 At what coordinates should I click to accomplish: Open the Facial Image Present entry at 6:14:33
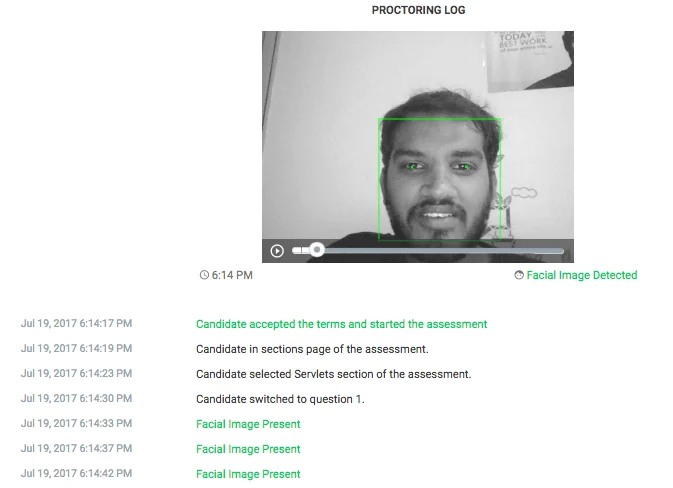tap(248, 424)
